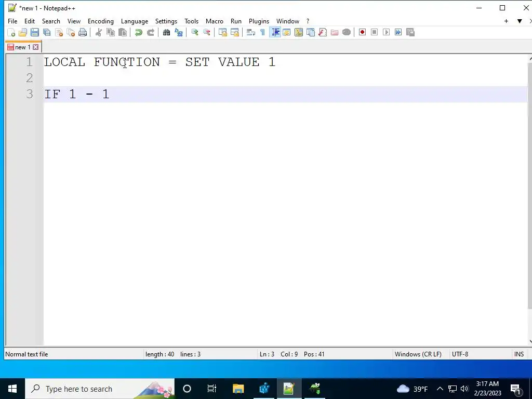Click the monitoring (tail) toolbar icon
The image size is (532, 399).
[347, 32]
